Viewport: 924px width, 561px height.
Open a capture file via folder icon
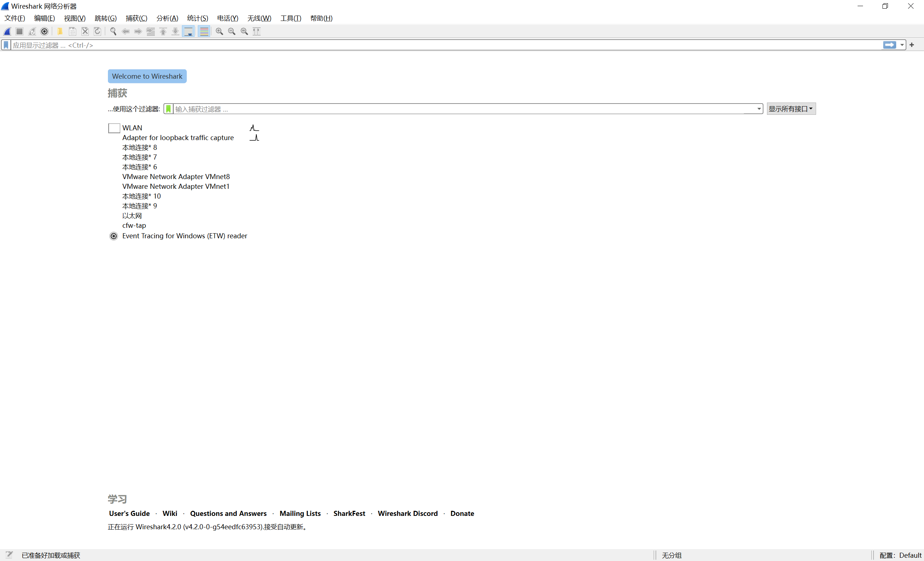point(60,31)
